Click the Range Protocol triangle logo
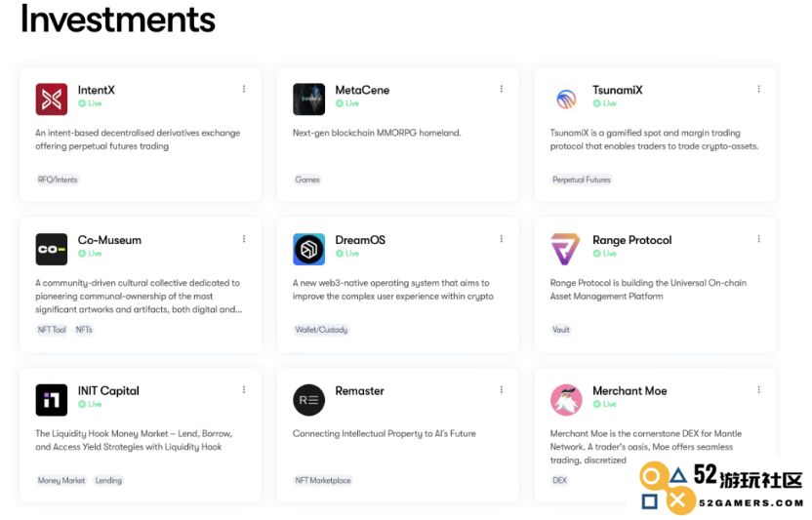Viewport: 812px width, 520px height. (565, 249)
